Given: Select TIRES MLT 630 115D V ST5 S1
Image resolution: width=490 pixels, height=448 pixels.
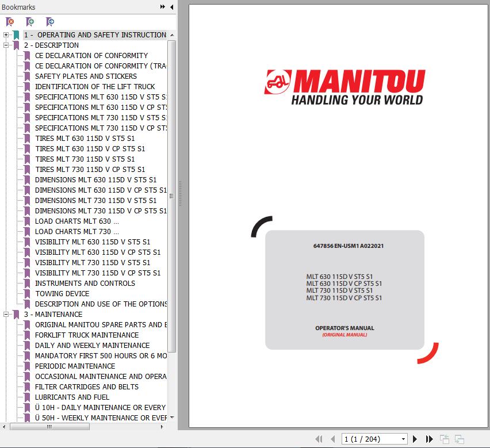Looking at the screenshot, I should point(85,138).
